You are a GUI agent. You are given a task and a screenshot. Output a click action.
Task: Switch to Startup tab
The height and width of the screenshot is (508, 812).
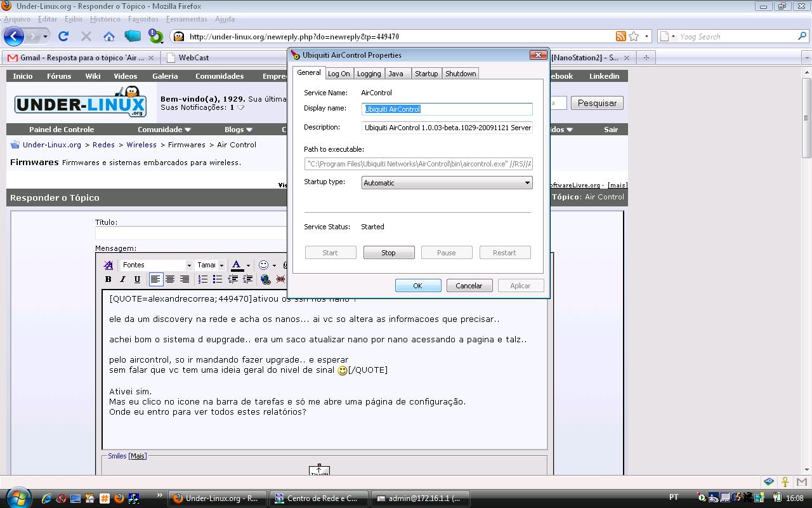426,74
